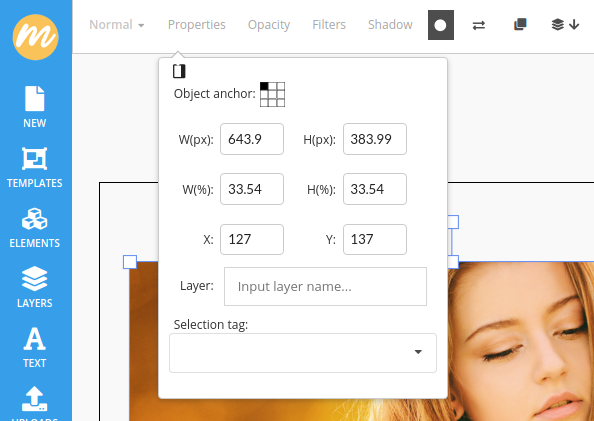This screenshot has height=421, width=594.
Task: Click the W(%) field showing 33.54
Action: tap(252, 189)
